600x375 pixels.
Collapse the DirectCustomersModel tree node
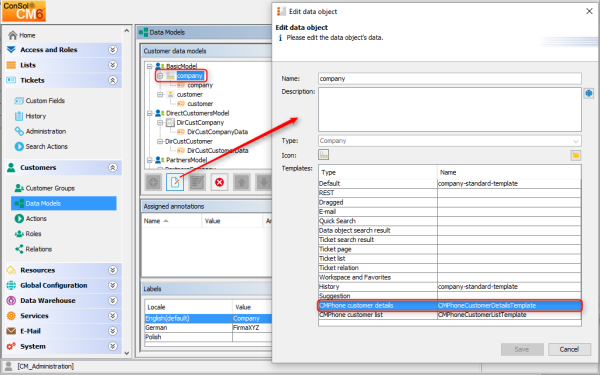150,113
